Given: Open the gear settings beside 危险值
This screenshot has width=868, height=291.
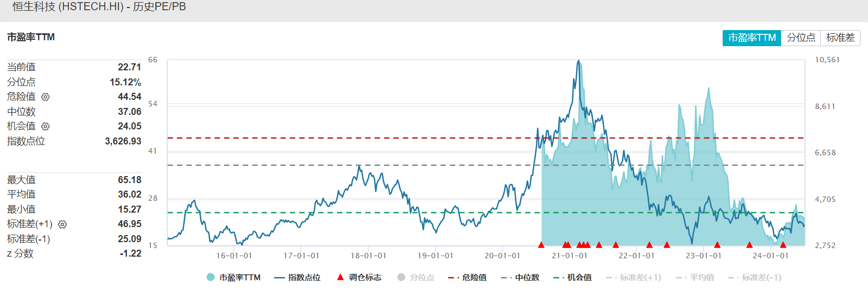Looking at the screenshot, I should tap(46, 97).
